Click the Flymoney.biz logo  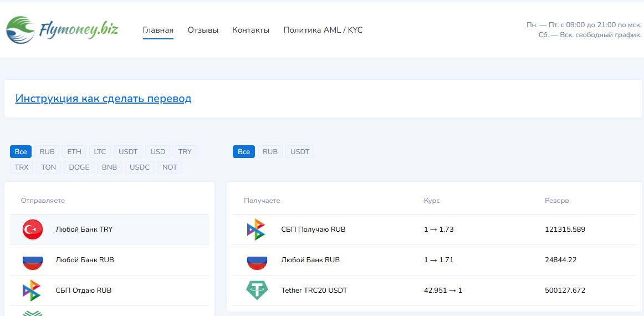pos(63,30)
